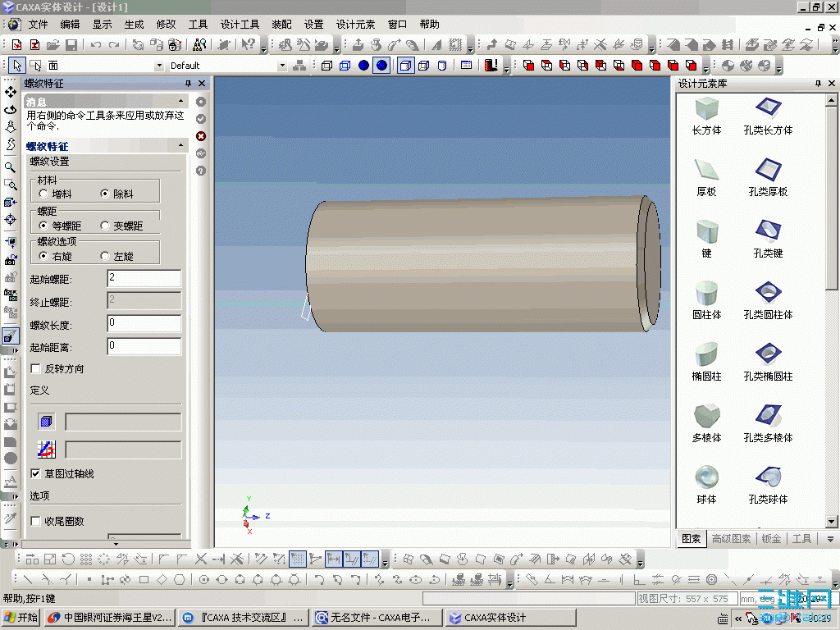The height and width of the screenshot is (630, 840).
Task: Switch to 中国银河证券海王星 taskbar window
Action: (109, 618)
